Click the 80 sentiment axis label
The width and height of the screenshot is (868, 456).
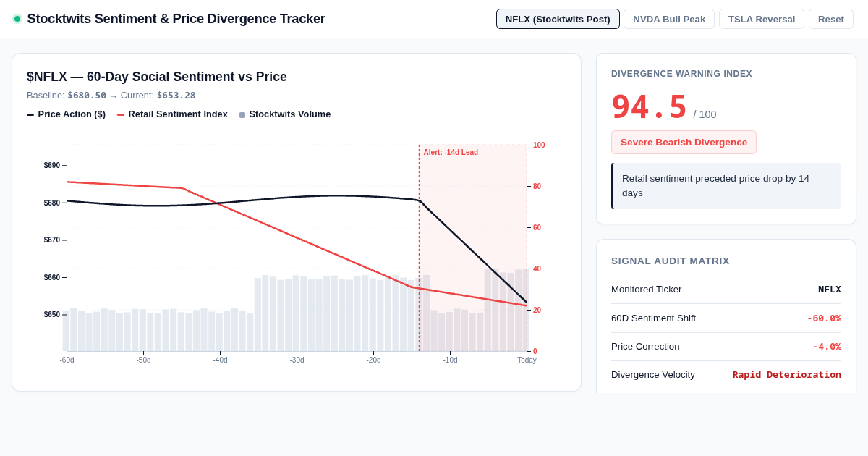pos(537,186)
